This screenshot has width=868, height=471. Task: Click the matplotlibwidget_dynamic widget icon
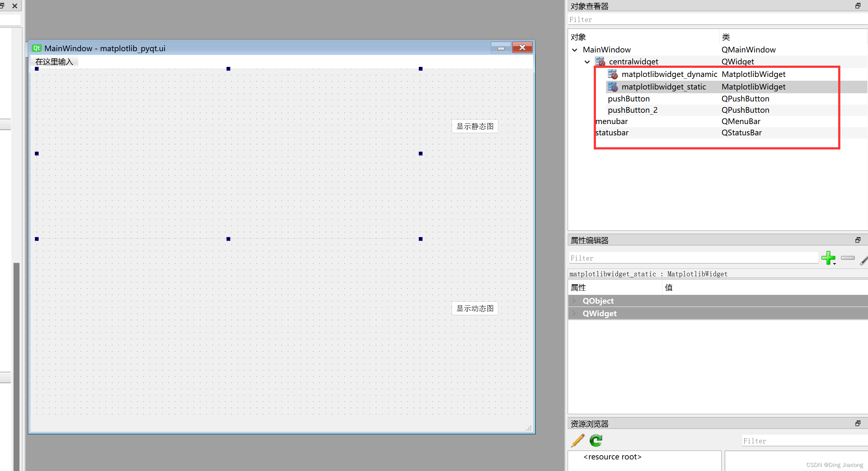tap(613, 74)
